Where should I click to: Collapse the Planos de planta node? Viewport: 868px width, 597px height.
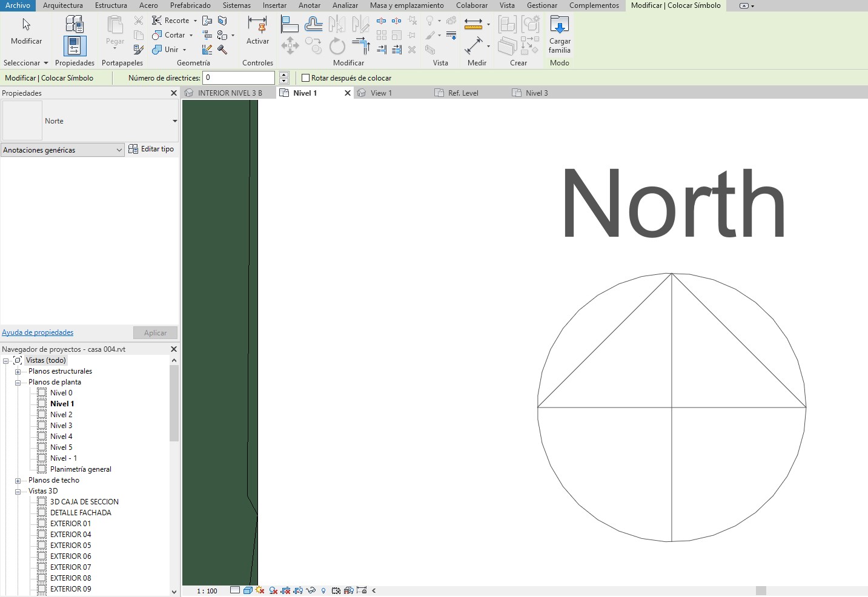[18, 383]
